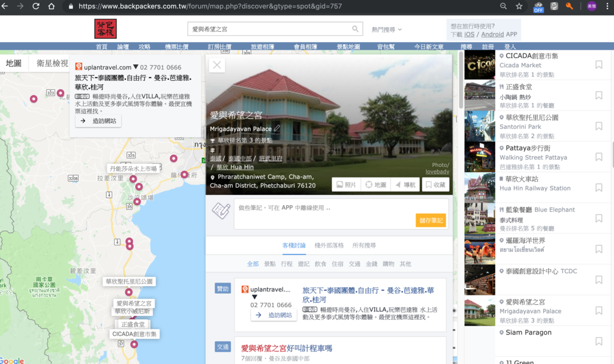This screenshot has height=364, width=614.
Task: Filter discussions by 交通
Action: [354, 264]
